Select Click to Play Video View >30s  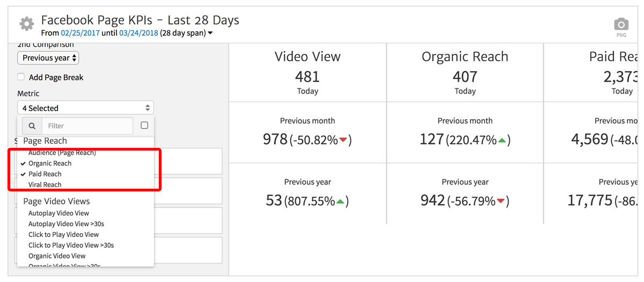pyautogui.click(x=71, y=246)
